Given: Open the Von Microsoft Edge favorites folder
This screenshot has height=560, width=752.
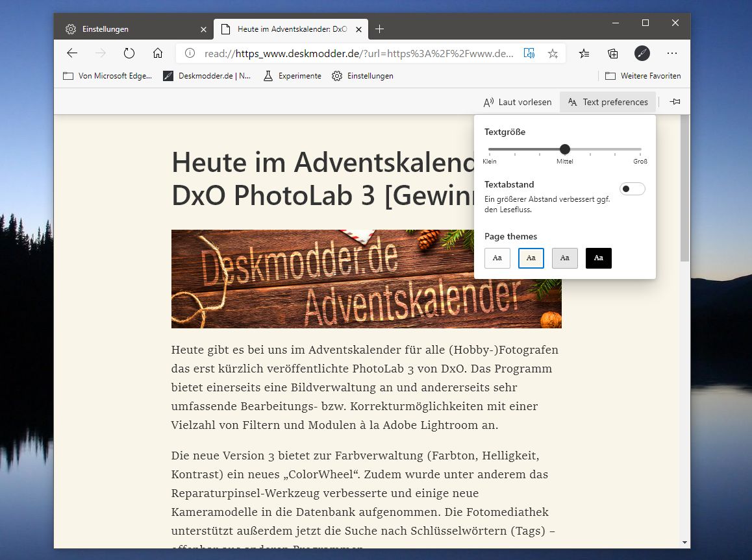Looking at the screenshot, I should [x=107, y=76].
